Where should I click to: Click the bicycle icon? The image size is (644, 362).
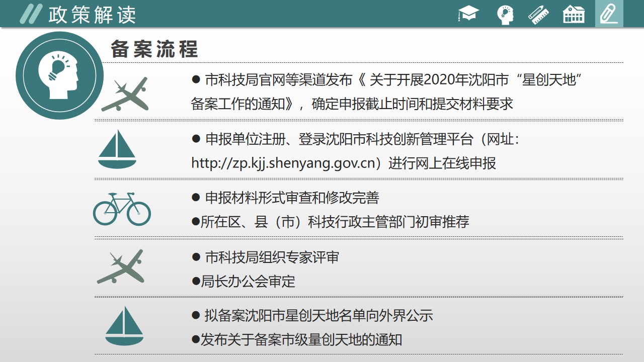[x=122, y=208]
